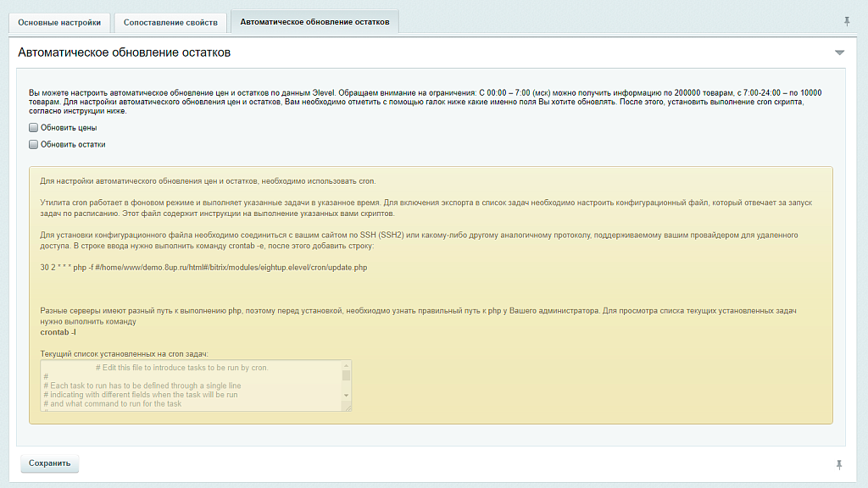Click the '30 2 * * * php -f' cron command line
868x488 pixels.
(x=203, y=268)
